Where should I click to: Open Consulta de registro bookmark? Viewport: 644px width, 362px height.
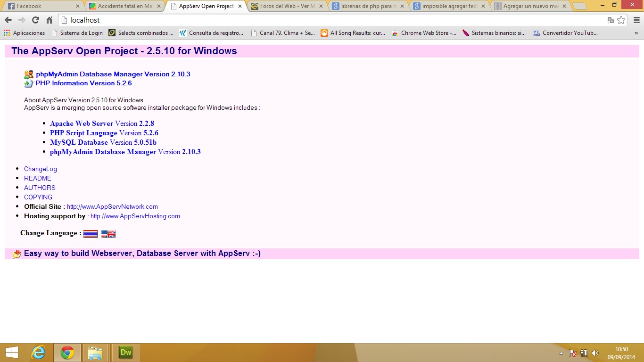pos(212,33)
